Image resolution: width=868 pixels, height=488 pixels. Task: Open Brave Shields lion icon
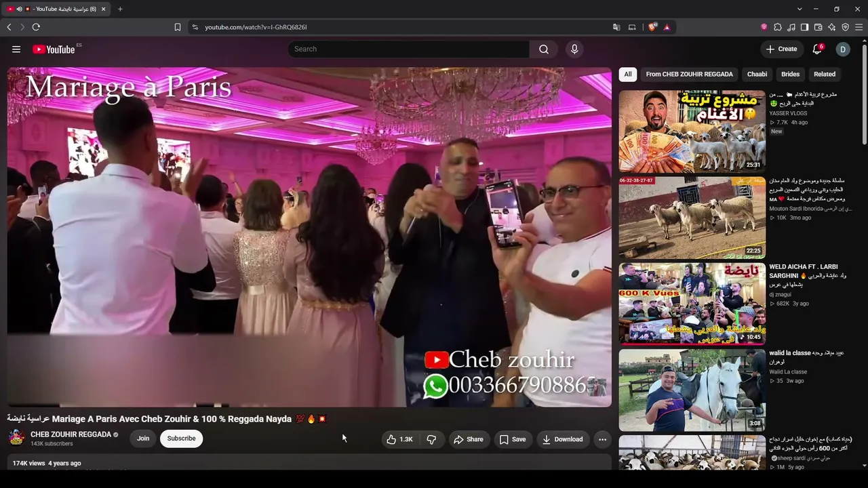click(x=652, y=27)
